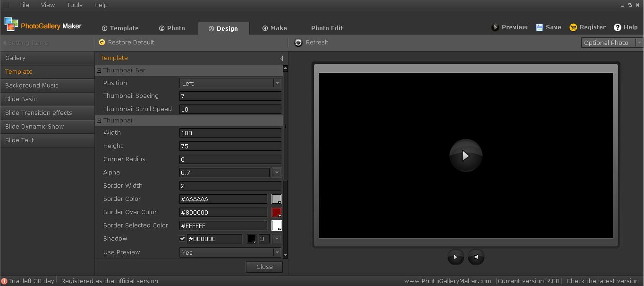Click the play button below the preview

pos(456,257)
